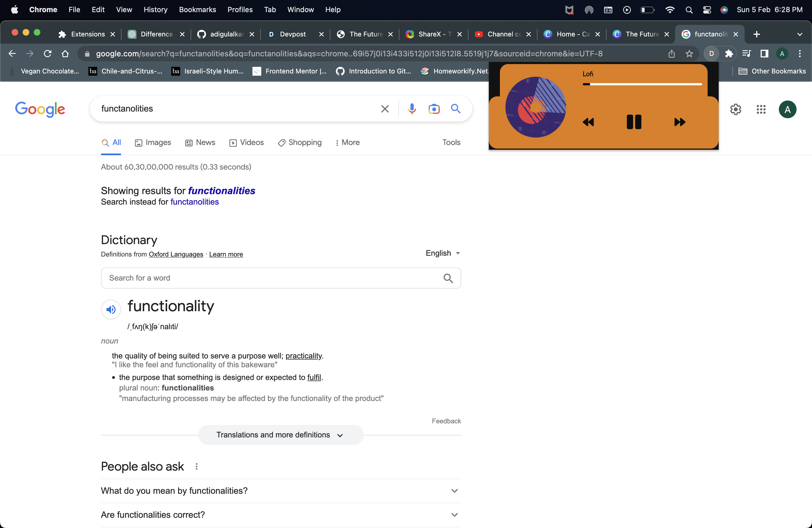
Task: Open the Google apps grid
Action: (x=761, y=109)
